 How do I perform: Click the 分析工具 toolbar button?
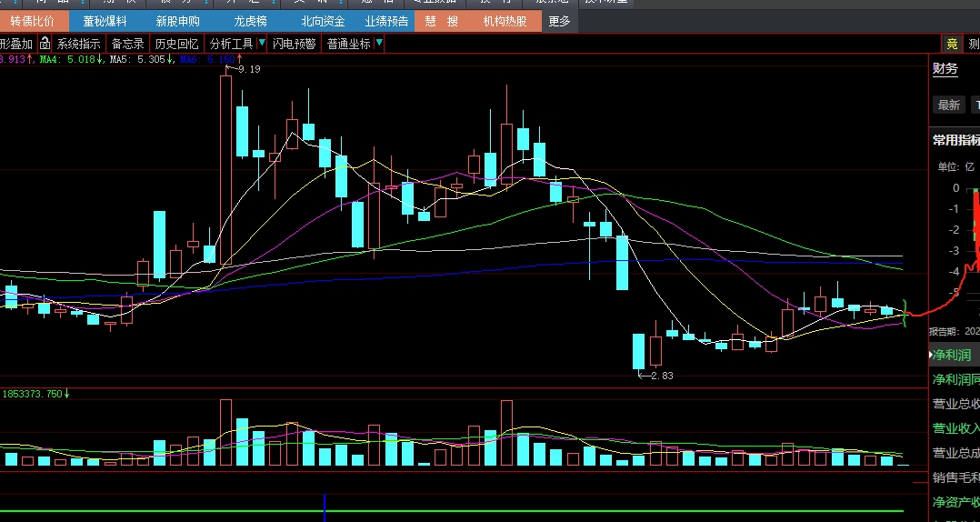click(x=231, y=44)
